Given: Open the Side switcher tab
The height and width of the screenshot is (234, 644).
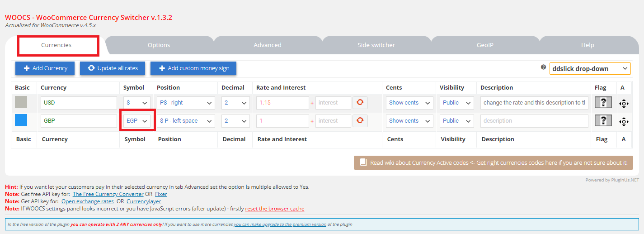Looking at the screenshot, I should [376, 45].
